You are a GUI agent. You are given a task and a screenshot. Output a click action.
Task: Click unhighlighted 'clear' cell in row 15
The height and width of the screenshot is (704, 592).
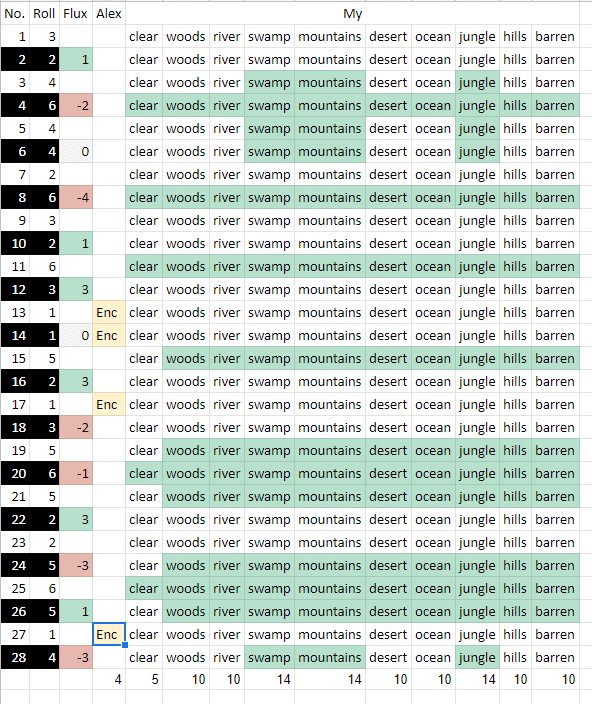pos(144,358)
